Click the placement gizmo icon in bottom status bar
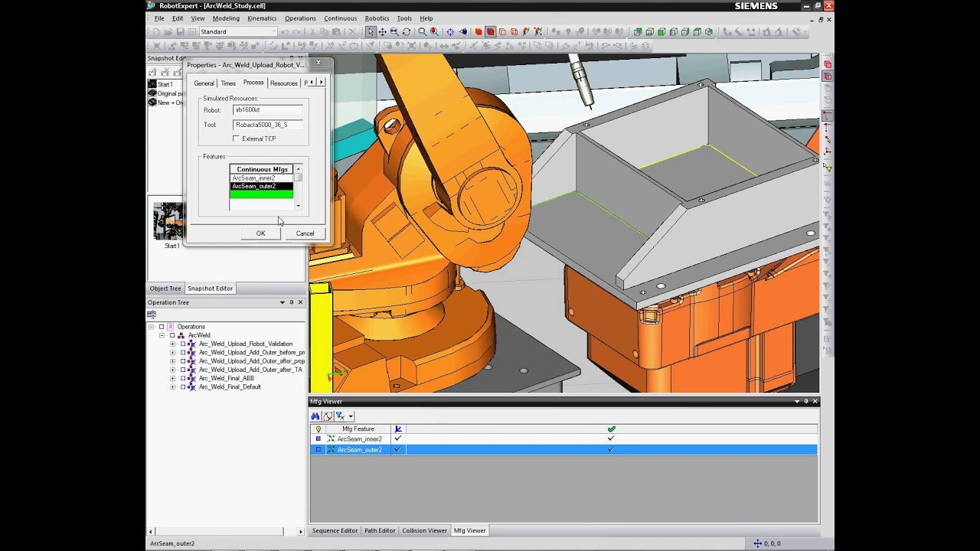The width and height of the screenshot is (980, 551). click(758, 543)
